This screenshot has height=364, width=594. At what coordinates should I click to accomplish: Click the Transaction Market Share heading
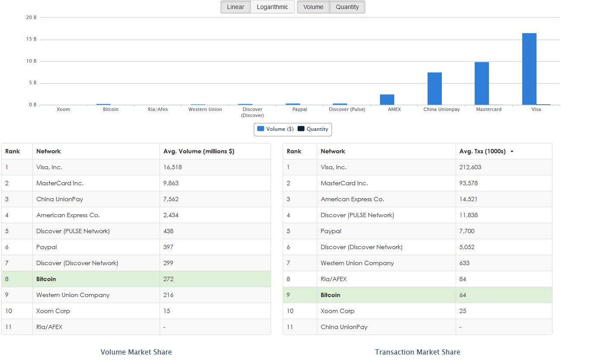point(418,352)
